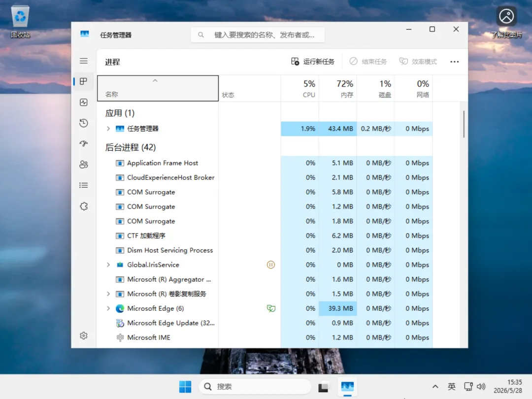Expand the 任务管理器 app row

click(108, 129)
